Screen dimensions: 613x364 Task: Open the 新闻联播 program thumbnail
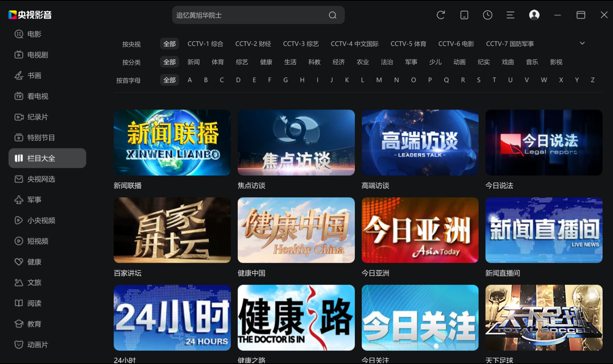coord(172,143)
